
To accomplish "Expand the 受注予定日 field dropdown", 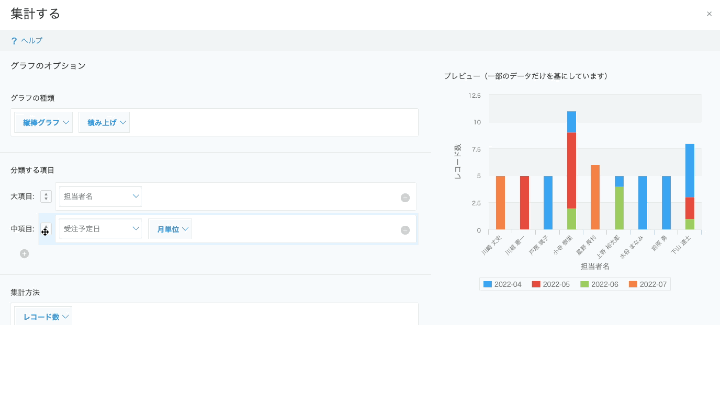I will [x=100, y=229].
